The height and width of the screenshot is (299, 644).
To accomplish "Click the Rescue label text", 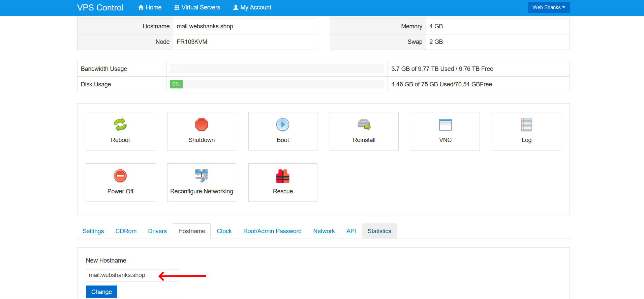I will click(x=283, y=191).
